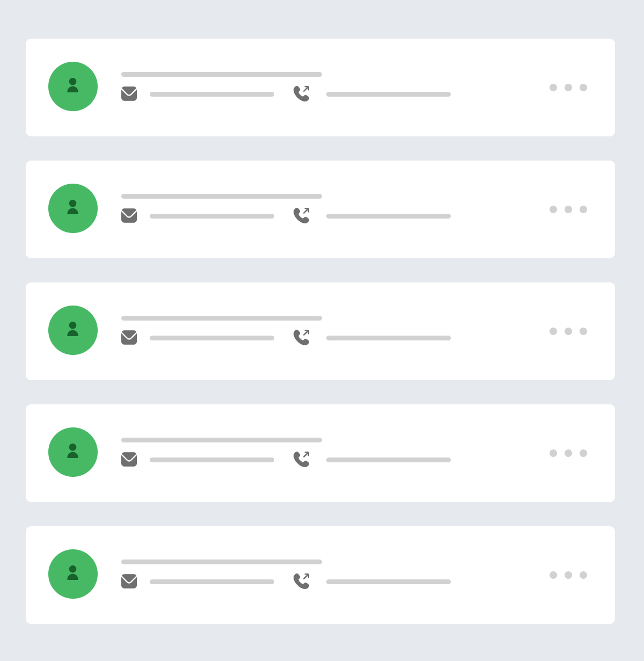
Task: Open the three-dot menu on fourth contact card
Action: pyautogui.click(x=568, y=453)
